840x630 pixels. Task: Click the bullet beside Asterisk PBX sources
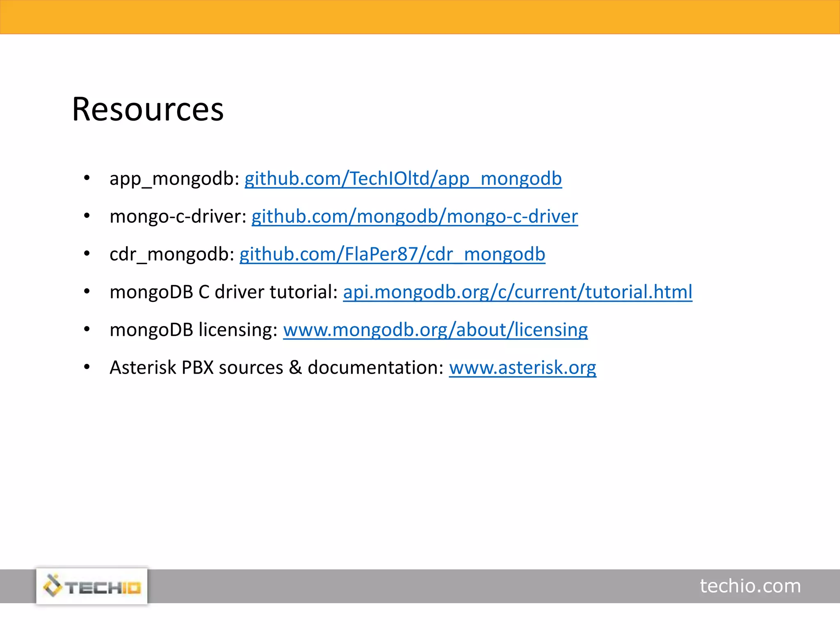coord(87,367)
